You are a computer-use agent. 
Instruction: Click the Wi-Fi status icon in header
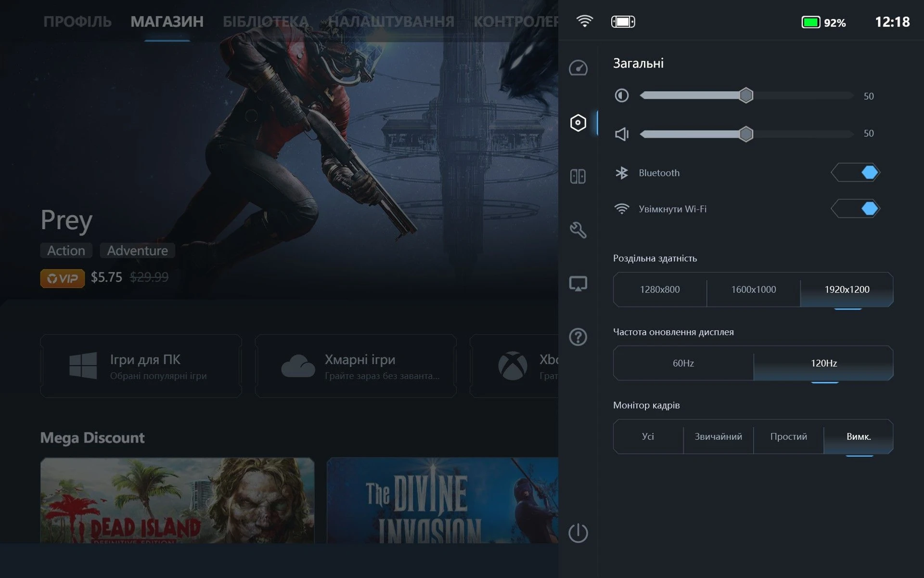(x=584, y=21)
